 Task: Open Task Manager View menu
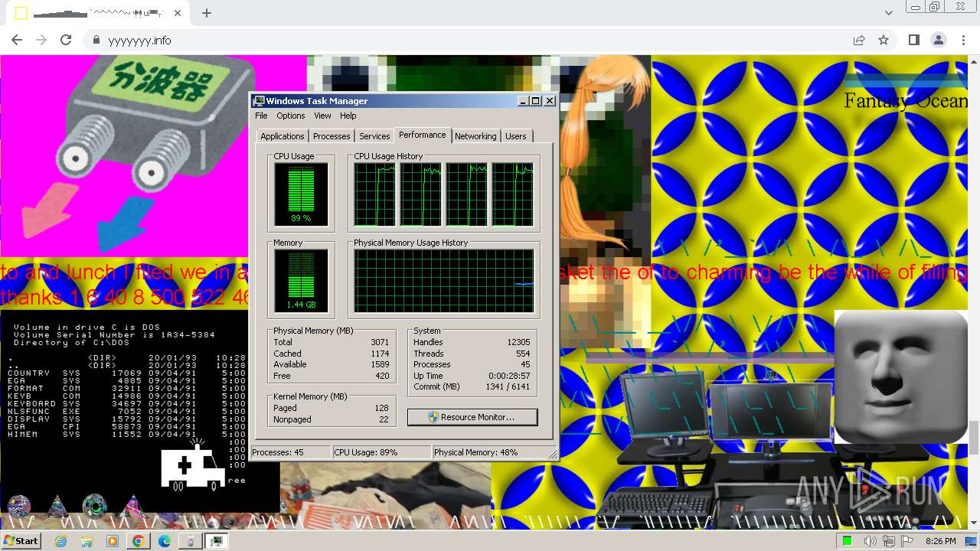click(322, 116)
